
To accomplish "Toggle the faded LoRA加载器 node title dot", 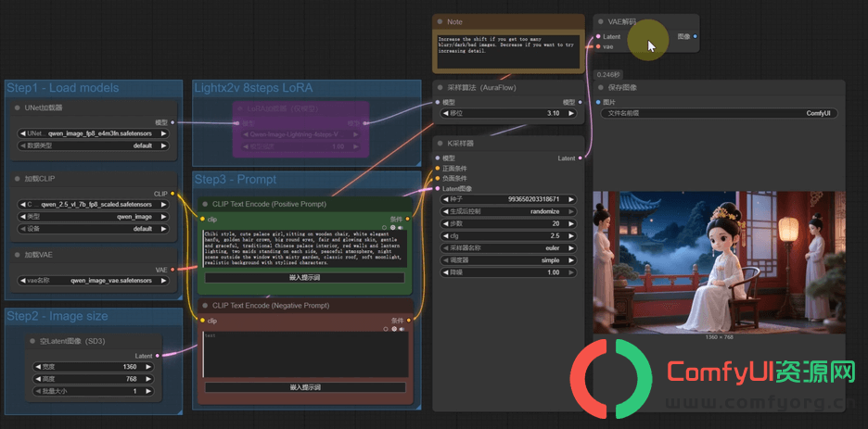I will coord(240,108).
